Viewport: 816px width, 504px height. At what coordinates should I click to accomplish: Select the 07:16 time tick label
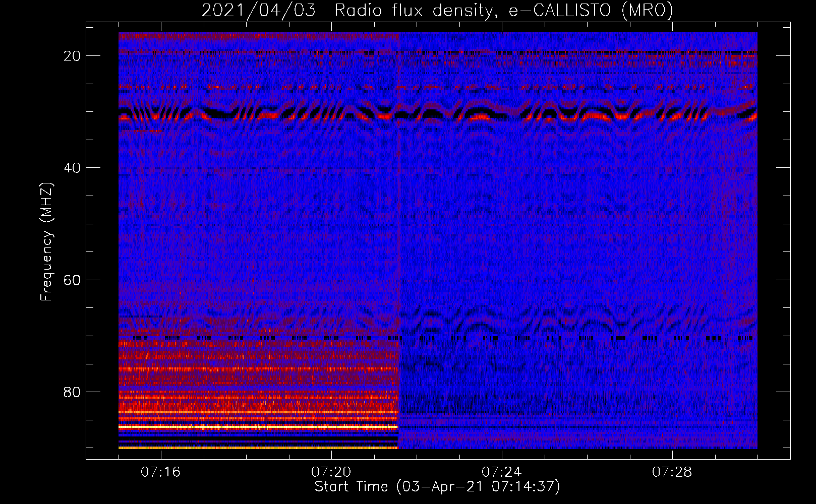tap(161, 472)
